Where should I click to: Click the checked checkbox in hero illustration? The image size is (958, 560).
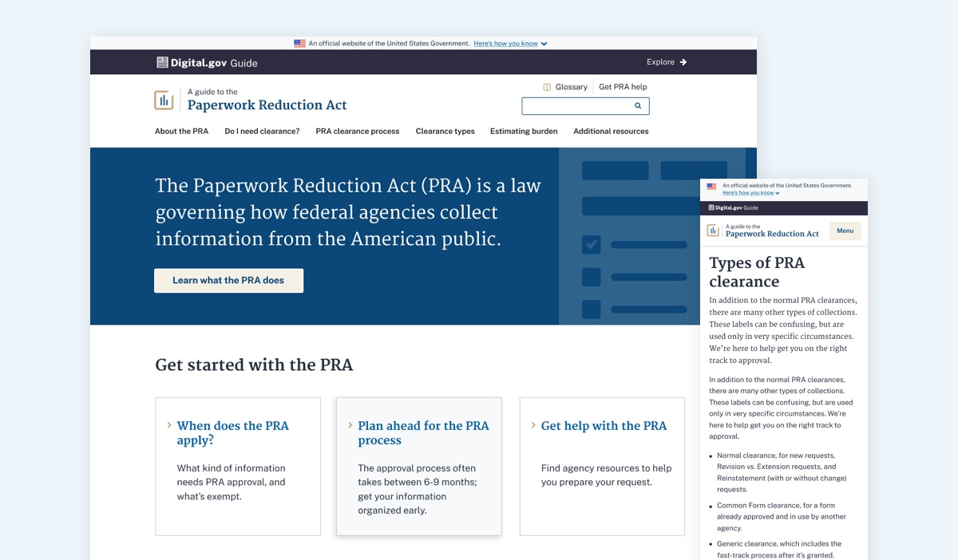pos(592,244)
